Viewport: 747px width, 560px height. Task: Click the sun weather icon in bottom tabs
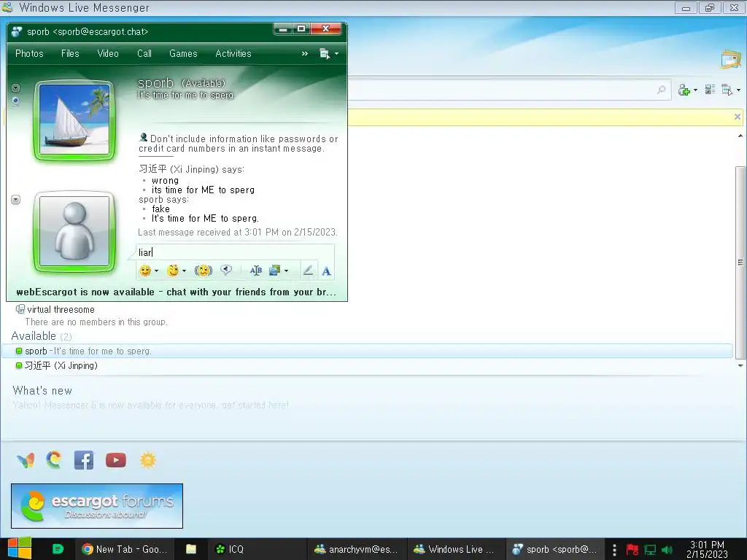pos(147,460)
